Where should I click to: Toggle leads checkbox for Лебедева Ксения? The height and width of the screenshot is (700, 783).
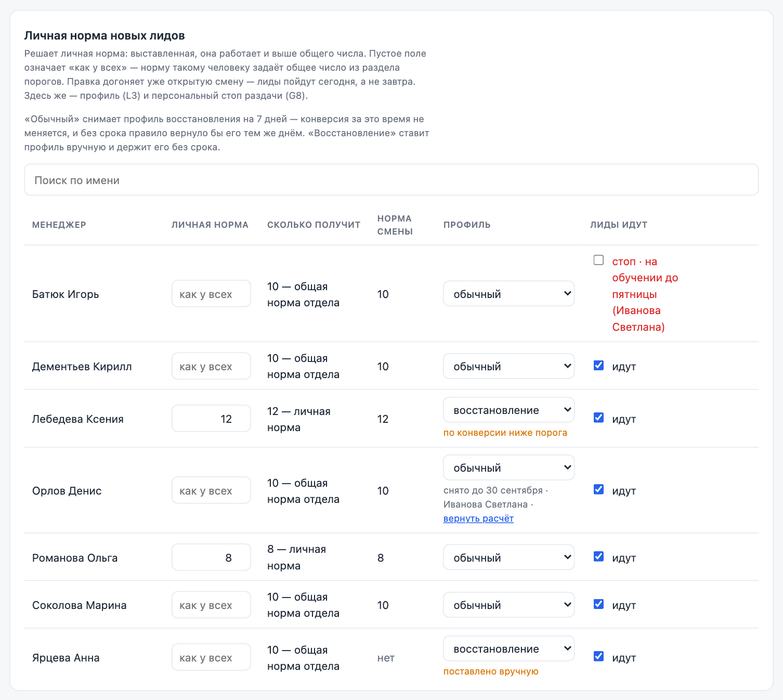[598, 418]
